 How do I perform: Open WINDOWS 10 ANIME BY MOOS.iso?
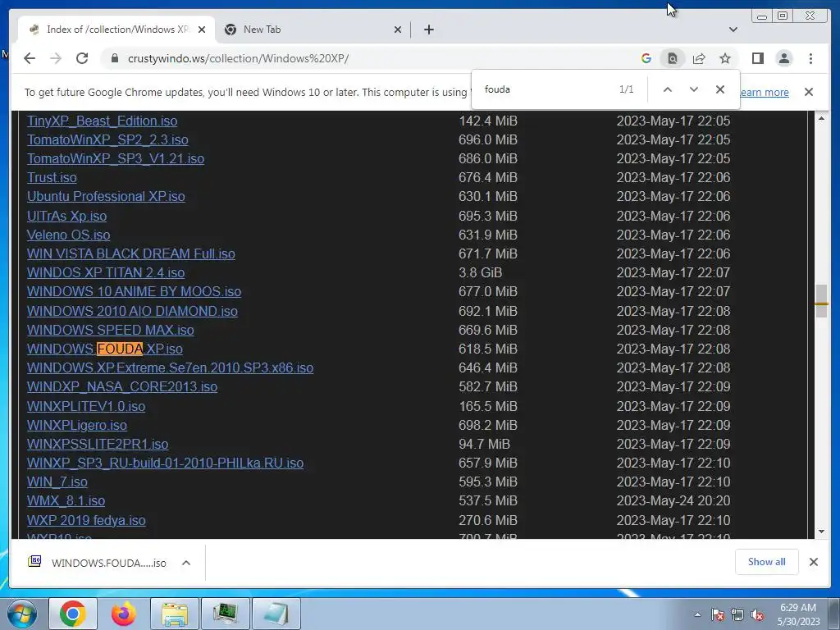[134, 291]
